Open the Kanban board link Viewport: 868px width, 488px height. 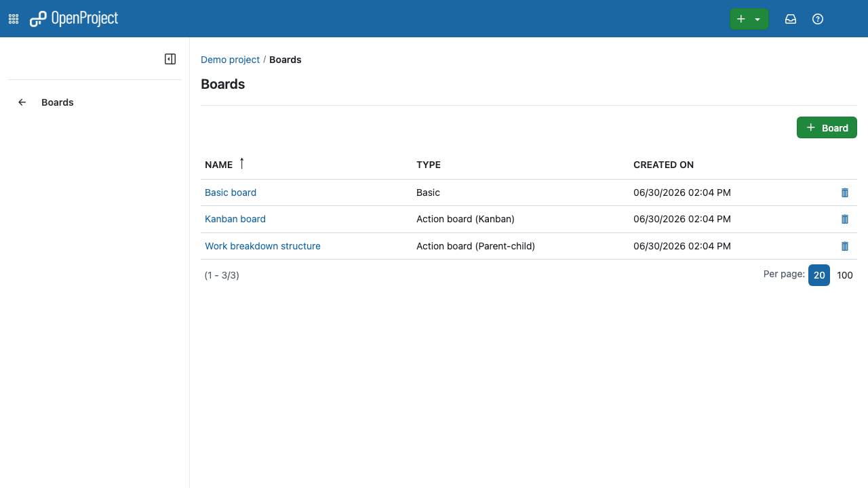pos(235,219)
